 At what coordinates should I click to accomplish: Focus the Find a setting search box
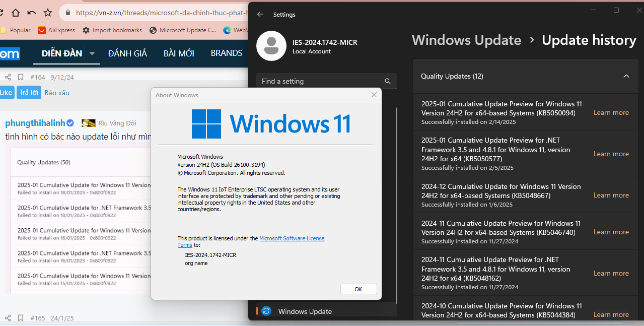[326, 81]
